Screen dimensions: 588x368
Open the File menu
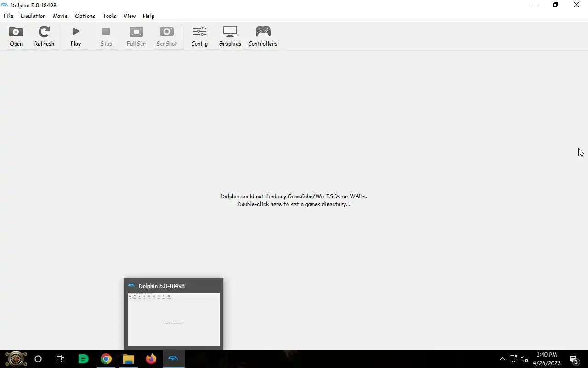tap(8, 16)
